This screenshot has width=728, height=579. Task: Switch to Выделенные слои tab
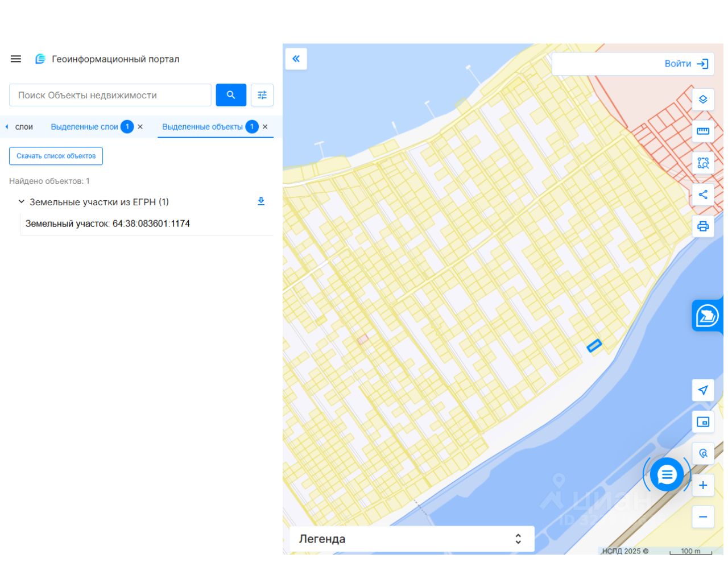tap(84, 127)
